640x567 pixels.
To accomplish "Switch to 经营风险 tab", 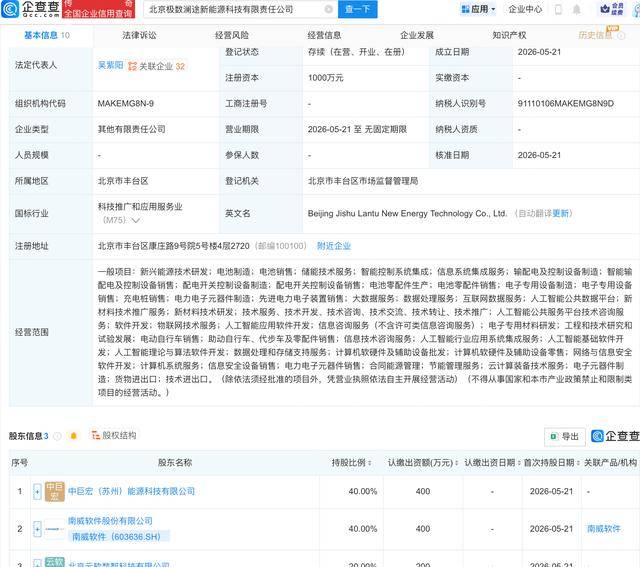I will click(232, 36).
